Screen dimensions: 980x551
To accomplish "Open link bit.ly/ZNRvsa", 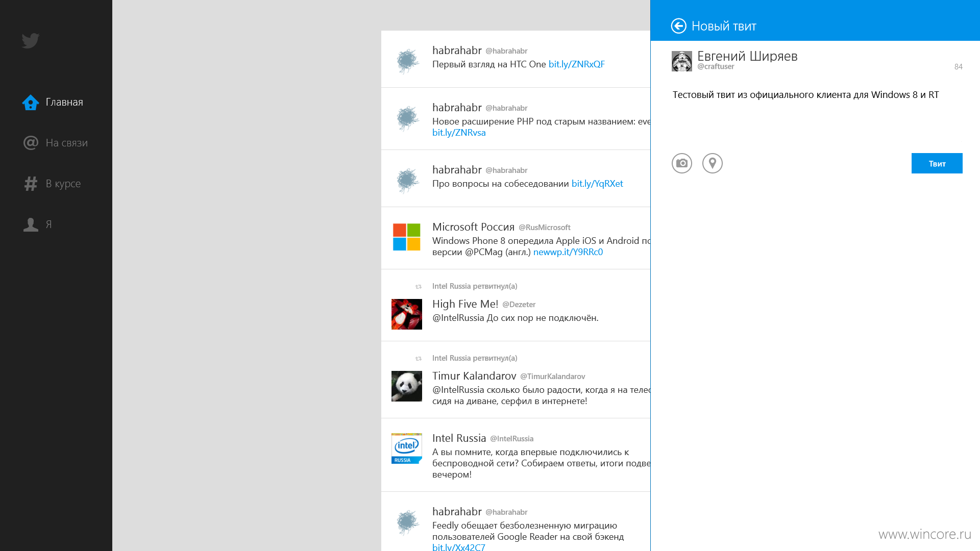I will click(459, 133).
